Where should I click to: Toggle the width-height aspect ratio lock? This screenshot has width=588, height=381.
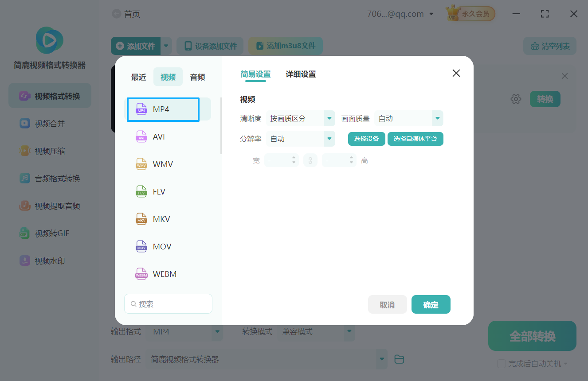(x=310, y=160)
